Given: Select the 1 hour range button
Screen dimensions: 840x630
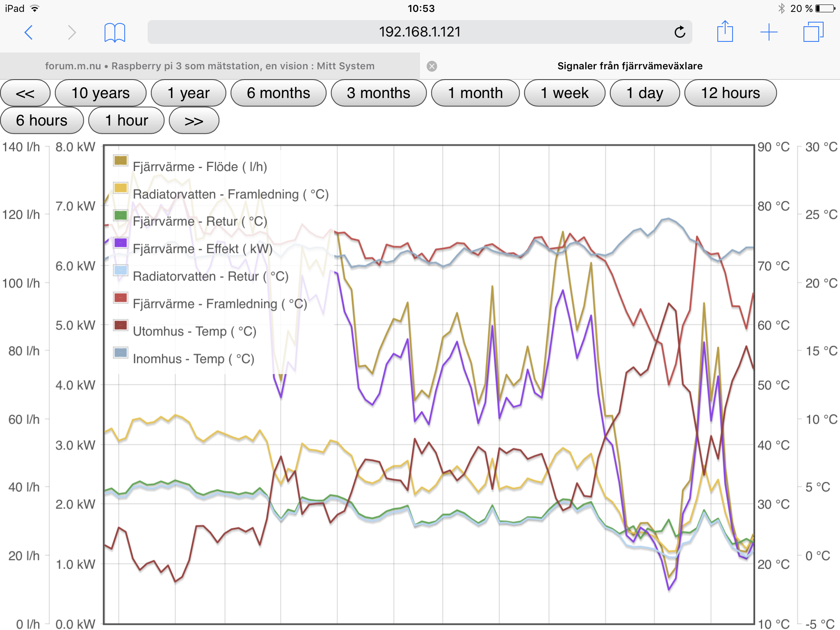Looking at the screenshot, I should [x=126, y=121].
